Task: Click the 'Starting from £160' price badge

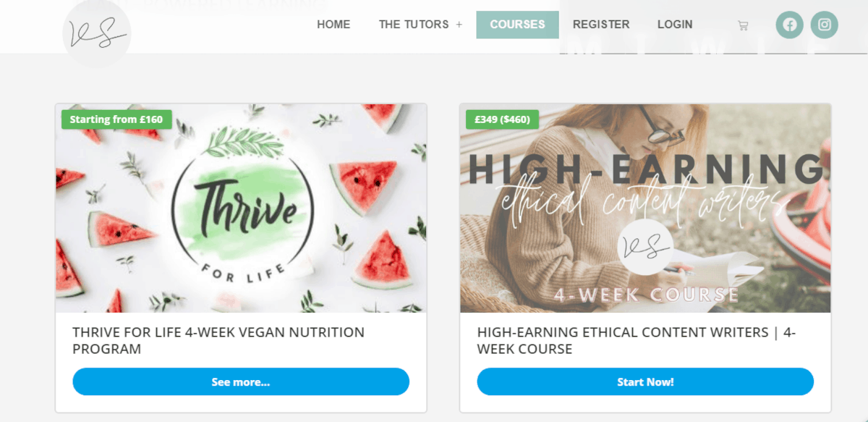Action: 116,119
